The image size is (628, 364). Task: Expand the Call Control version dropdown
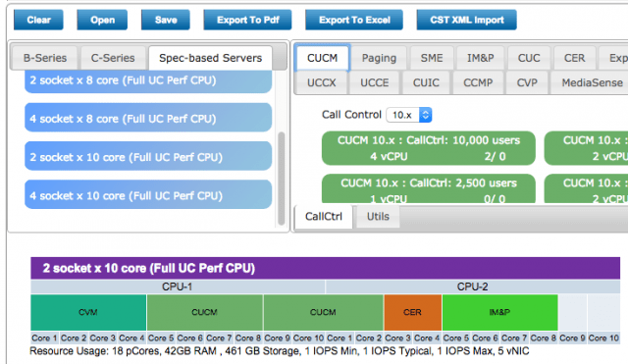[409, 115]
